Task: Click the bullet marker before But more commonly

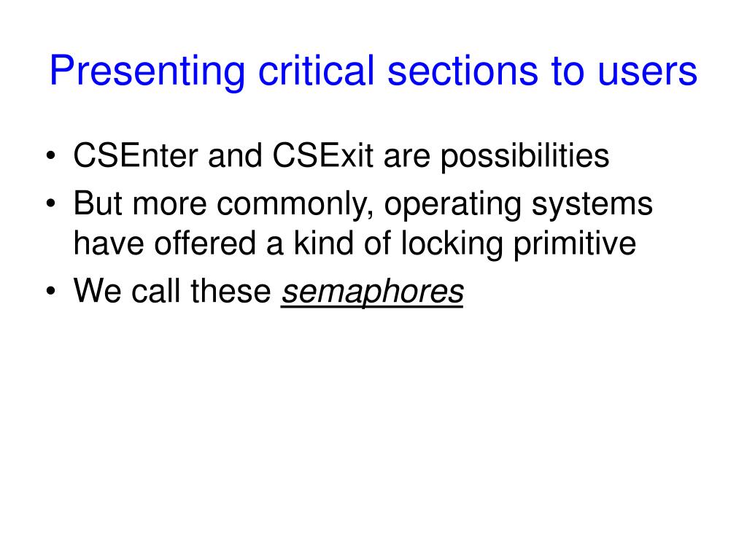Action: [51, 204]
